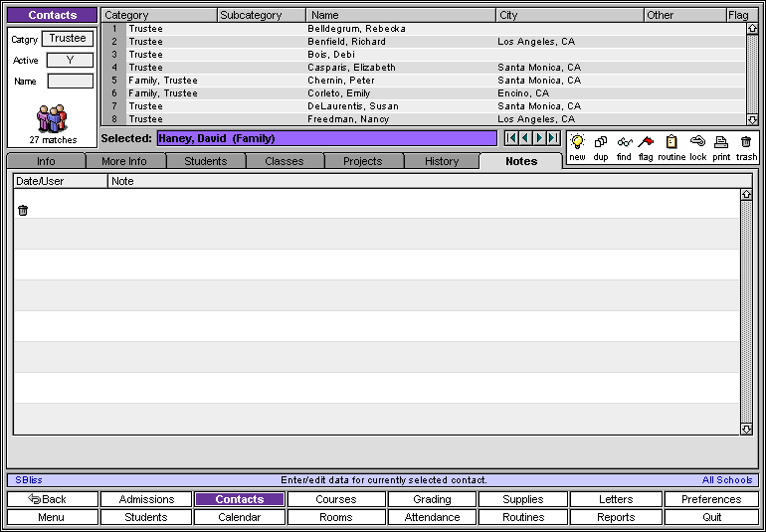Select row Chernin, Peter

pyautogui.click(x=424, y=81)
